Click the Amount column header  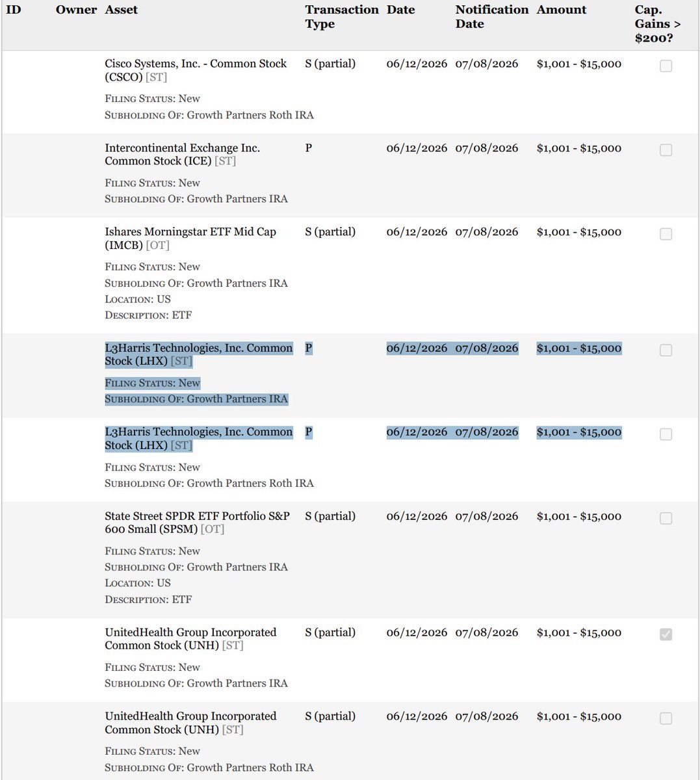tap(562, 10)
